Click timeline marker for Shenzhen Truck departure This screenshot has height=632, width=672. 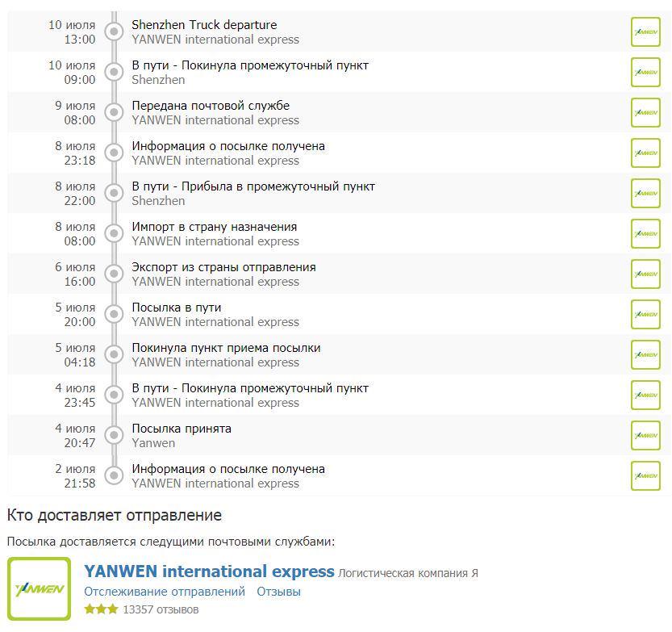[x=115, y=31]
